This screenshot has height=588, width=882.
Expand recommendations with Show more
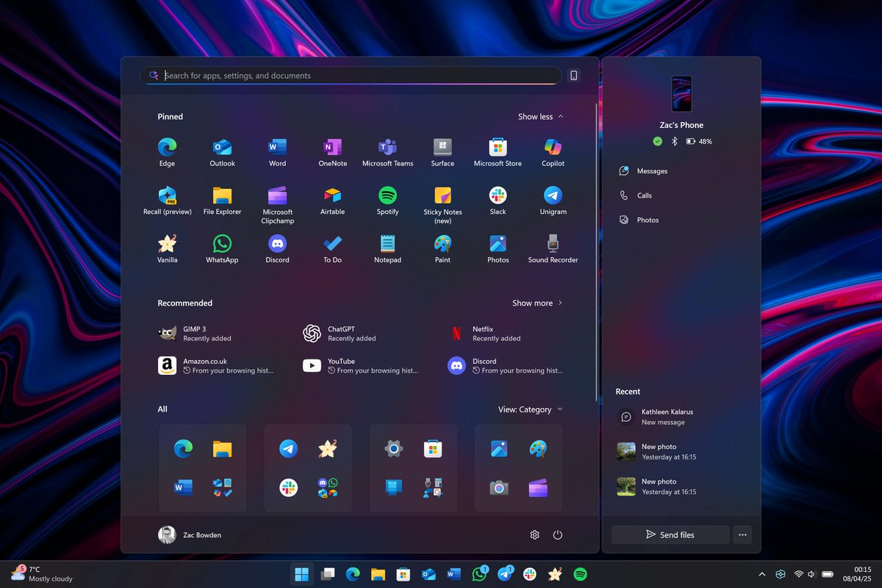point(537,303)
